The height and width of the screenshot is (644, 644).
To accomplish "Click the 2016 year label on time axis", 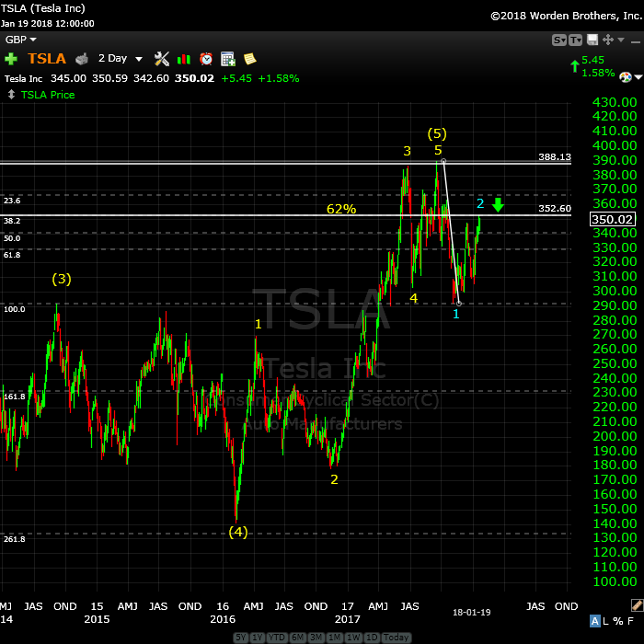I will click(x=223, y=619).
